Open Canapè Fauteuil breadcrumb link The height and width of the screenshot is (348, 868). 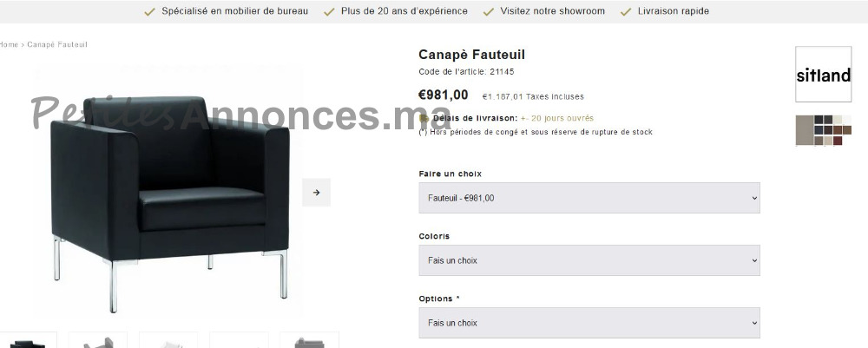[57, 45]
